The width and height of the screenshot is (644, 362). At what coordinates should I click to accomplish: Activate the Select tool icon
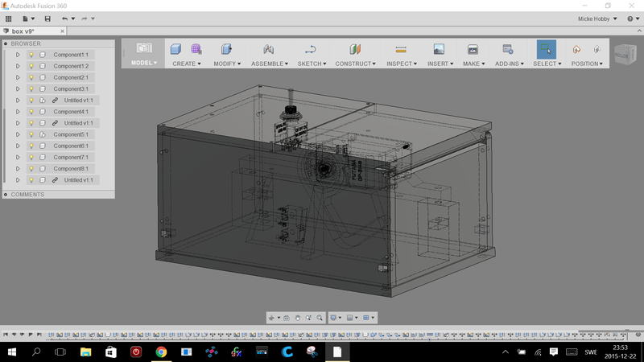(x=547, y=49)
